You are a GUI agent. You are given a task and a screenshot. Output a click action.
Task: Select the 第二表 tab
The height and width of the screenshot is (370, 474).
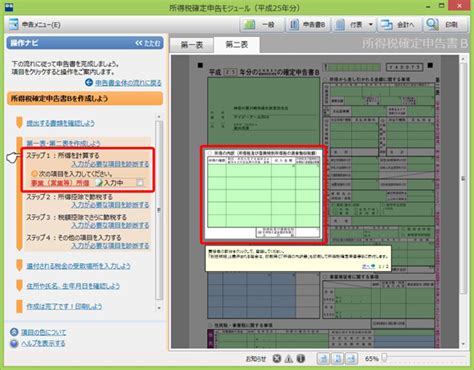point(237,44)
